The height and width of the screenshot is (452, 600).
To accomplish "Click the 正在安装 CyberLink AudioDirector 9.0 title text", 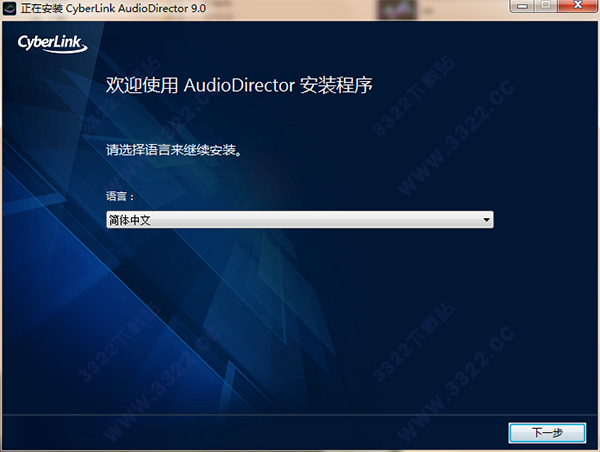I will [113, 8].
